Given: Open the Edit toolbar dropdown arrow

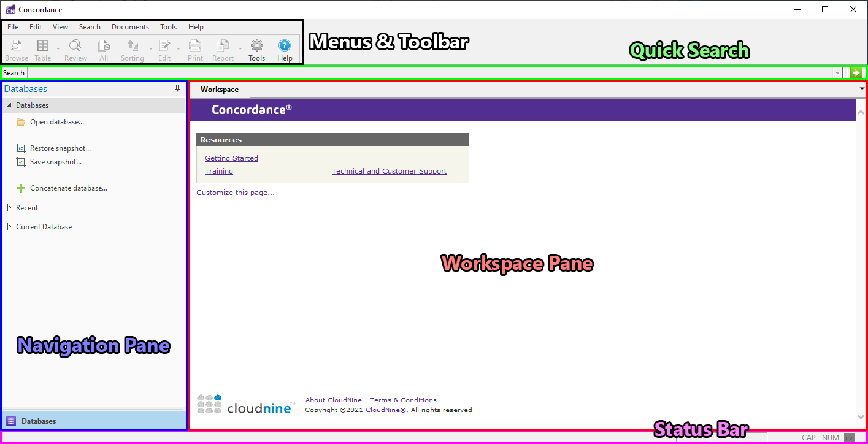Looking at the screenshot, I should coord(179,48).
